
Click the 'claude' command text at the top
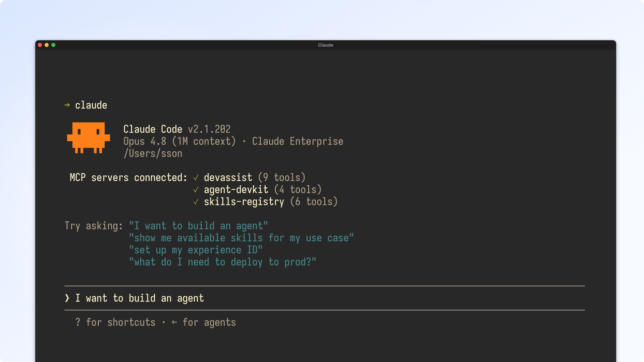91,105
